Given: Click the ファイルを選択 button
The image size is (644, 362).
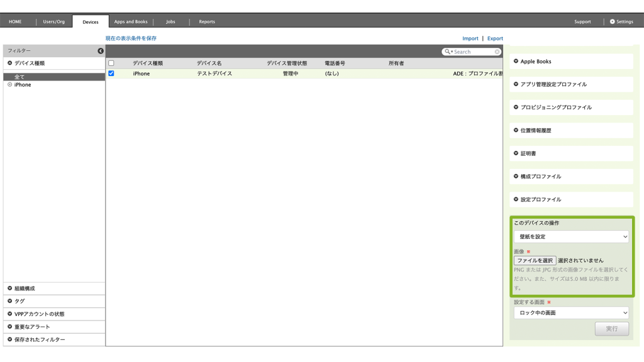Looking at the screenshot, I should [535, 260].
